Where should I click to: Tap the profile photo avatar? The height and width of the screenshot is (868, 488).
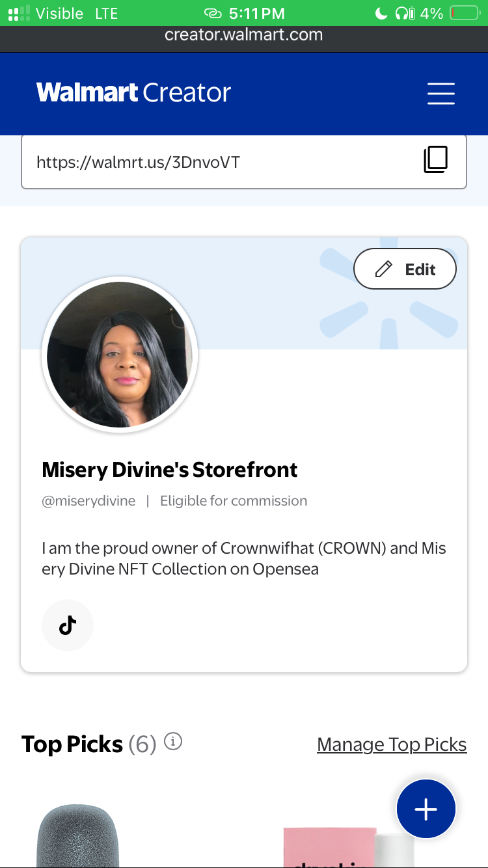[120, 355]
